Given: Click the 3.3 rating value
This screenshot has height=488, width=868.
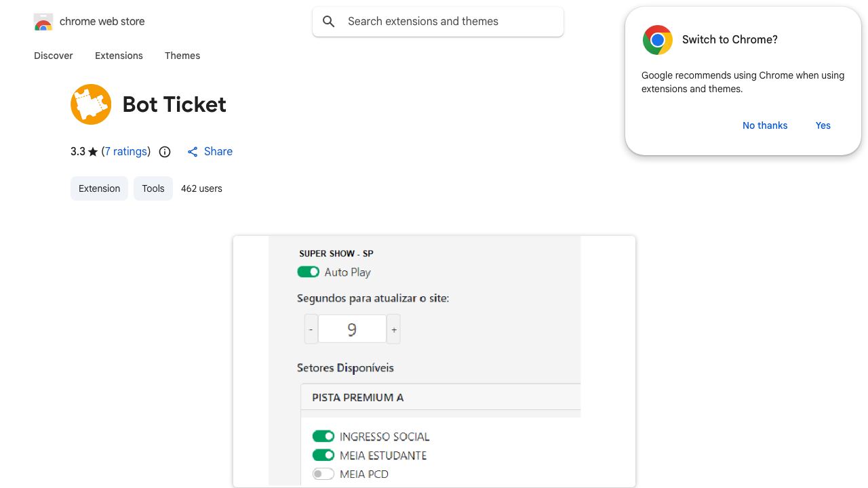Looking at the screenshot, I should [x=78, y=152].
